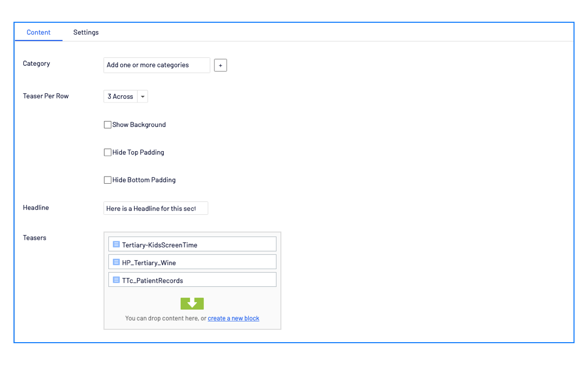
Task: Select the TTc_PatientRecords teaser name
Action: coord(152,281)
